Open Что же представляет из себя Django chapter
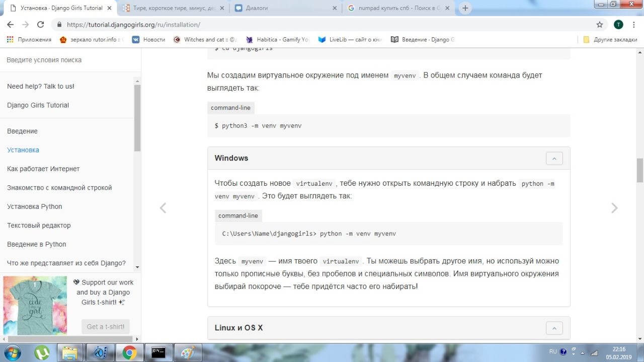644x362 pixels. point(66,263)
